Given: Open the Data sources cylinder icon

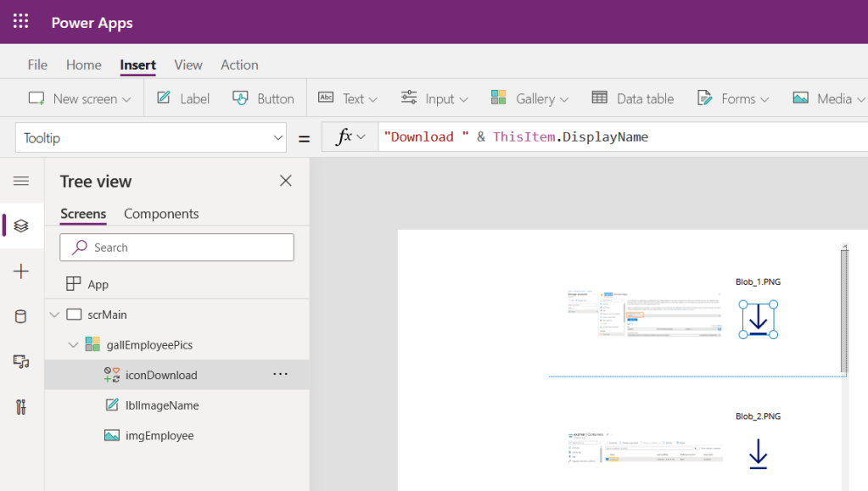Looking at the screenshot, I should pos(21,316).
